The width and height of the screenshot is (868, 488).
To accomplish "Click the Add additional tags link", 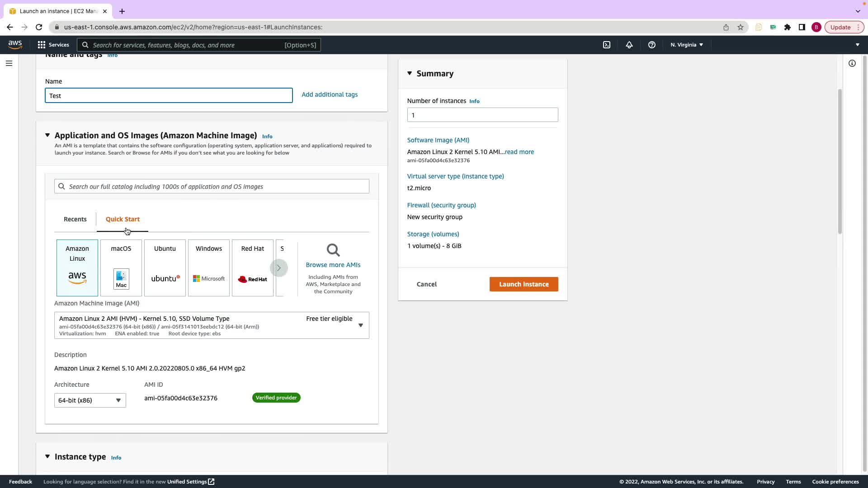I will click(x=329, y=94).
